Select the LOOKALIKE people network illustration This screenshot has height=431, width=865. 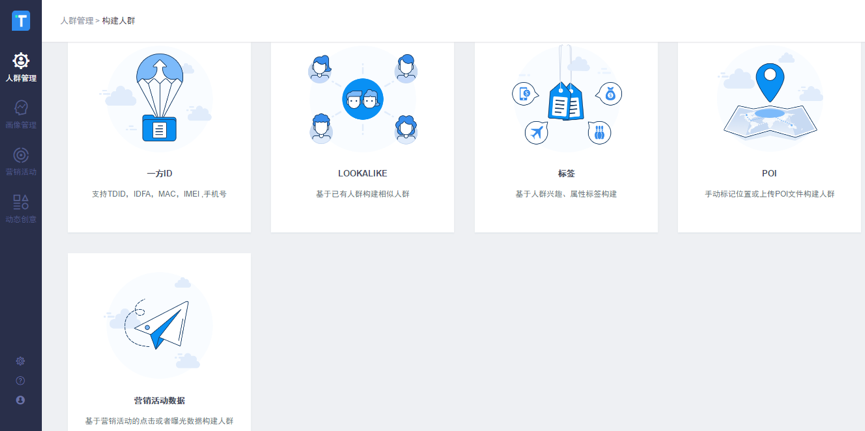[x=362, y=98]
